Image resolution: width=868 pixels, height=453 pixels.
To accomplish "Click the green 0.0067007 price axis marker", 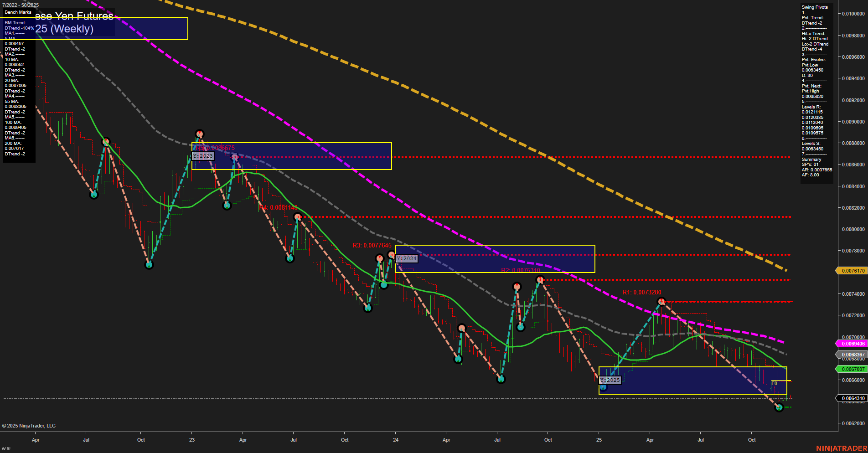I will (x=854, y=368).
